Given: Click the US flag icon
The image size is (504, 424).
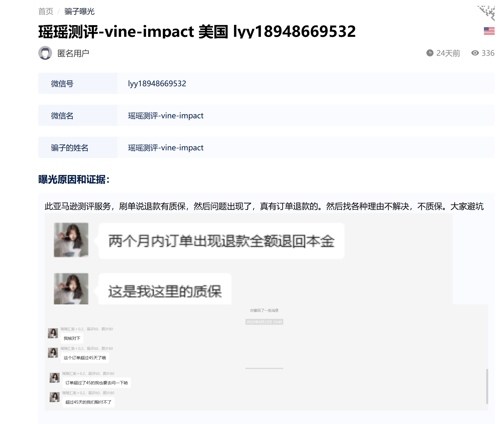Looking at the screenshot, I should tap(489, 31).
